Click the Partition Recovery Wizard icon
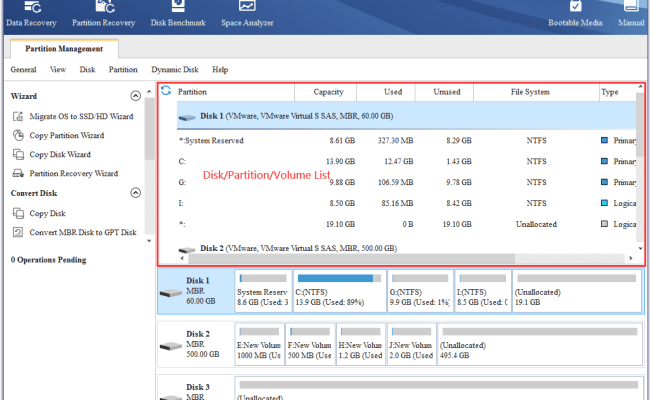Image resolution: width=650 pixels, height=400 pixels. click(x=18, y=174)
